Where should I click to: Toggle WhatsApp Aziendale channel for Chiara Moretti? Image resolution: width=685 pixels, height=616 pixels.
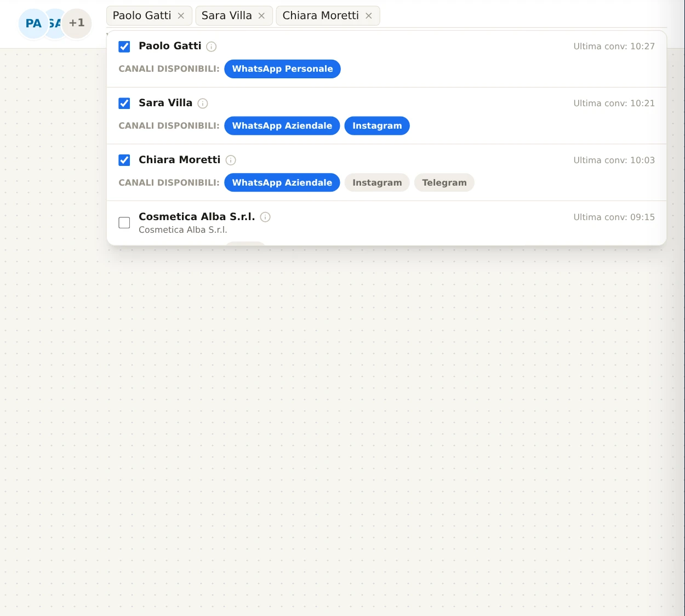282,183
